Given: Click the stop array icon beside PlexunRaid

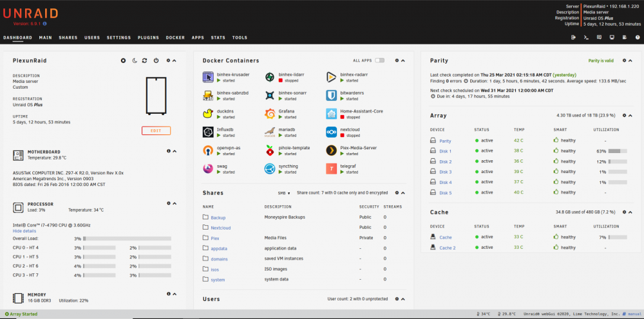Looking at the screenshot, I should pos(123,60).
